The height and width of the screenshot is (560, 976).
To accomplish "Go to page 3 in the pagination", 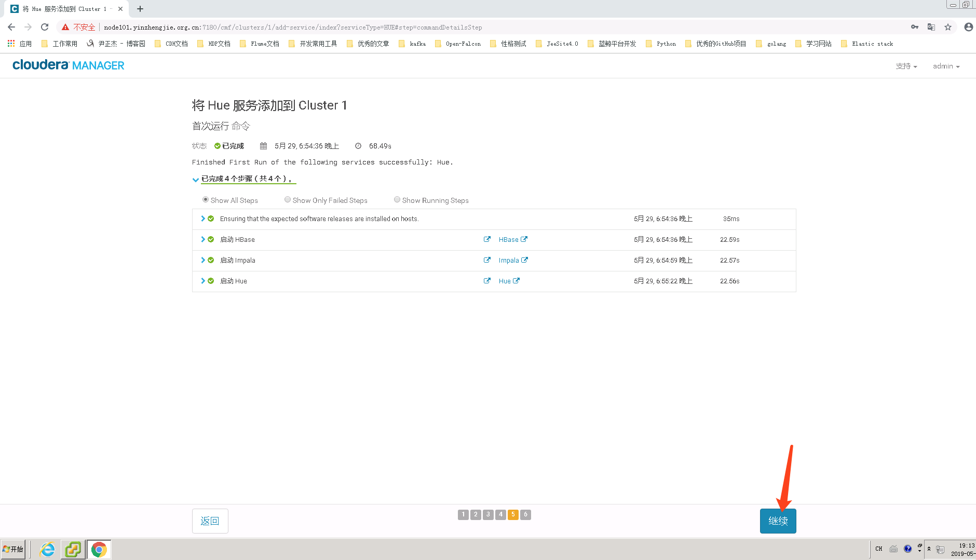I will tap(488, 514).
